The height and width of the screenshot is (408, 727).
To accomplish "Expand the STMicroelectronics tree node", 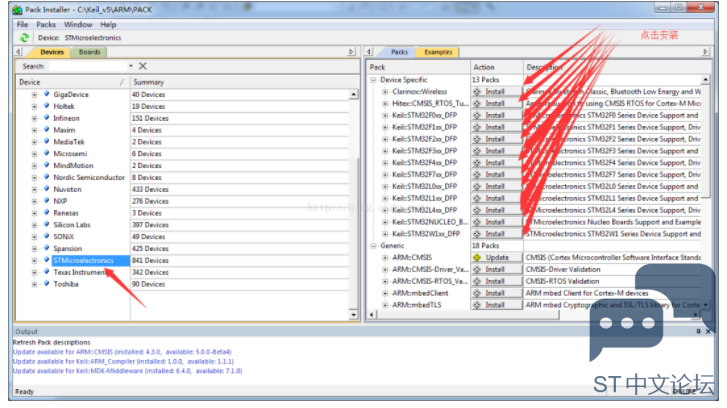I will point(34,261).
